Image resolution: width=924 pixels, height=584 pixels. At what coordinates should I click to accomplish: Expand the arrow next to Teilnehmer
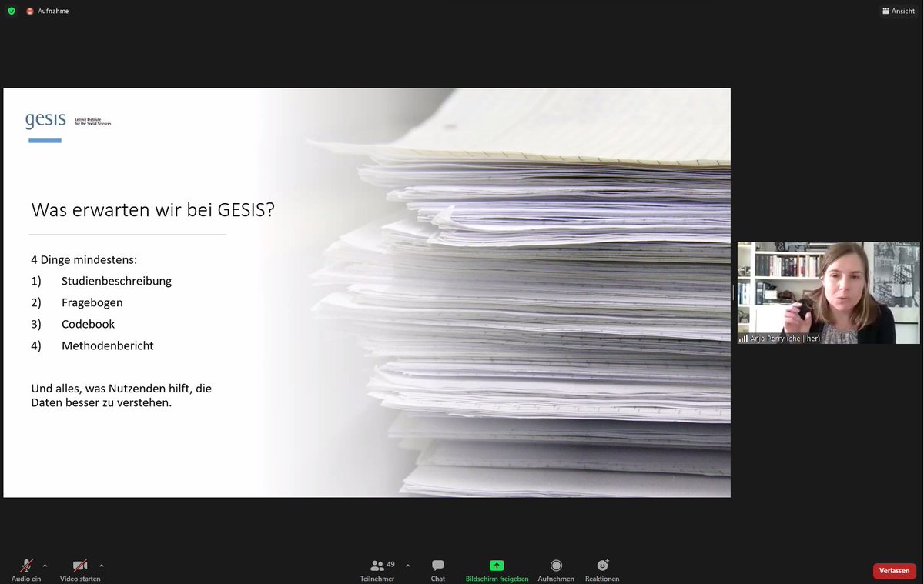pos(407,565)
